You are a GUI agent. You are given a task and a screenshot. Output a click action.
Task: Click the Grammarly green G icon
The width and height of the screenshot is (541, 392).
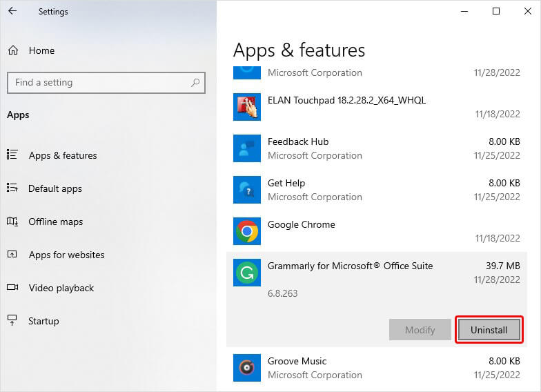coord(247,273)
